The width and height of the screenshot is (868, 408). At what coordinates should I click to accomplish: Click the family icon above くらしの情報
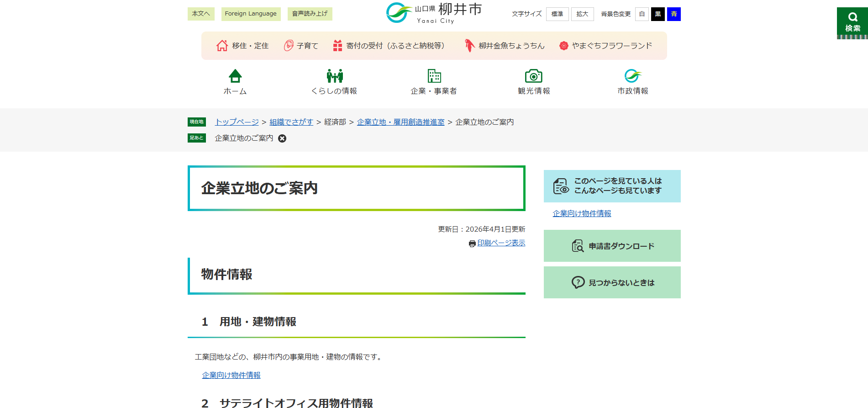click(x=335, y=76)
